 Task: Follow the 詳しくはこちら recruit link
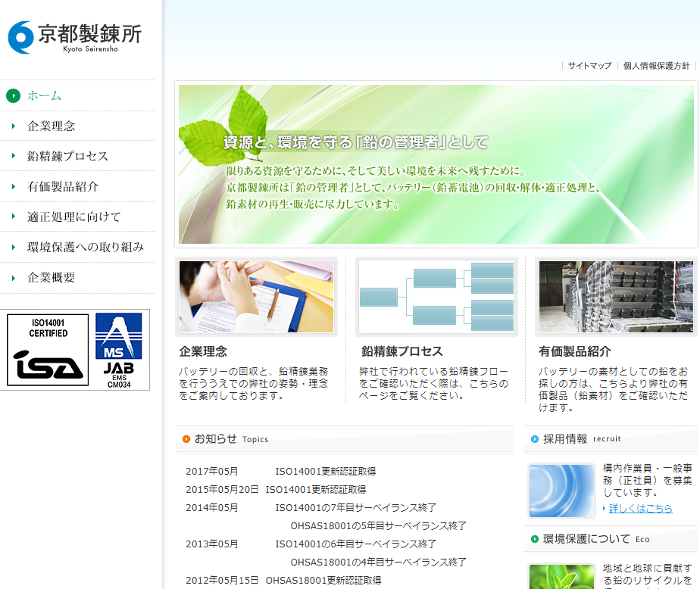(x=640, y=508)
